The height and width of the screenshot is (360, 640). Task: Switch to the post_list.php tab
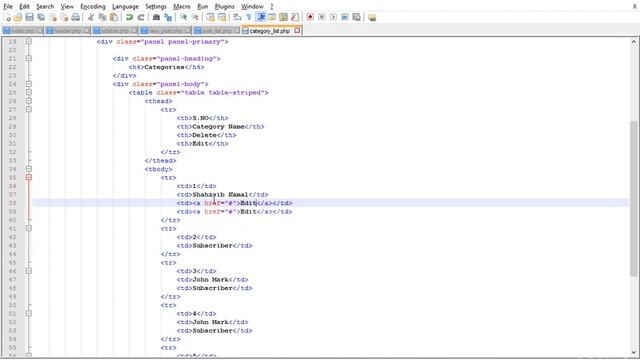216,31
